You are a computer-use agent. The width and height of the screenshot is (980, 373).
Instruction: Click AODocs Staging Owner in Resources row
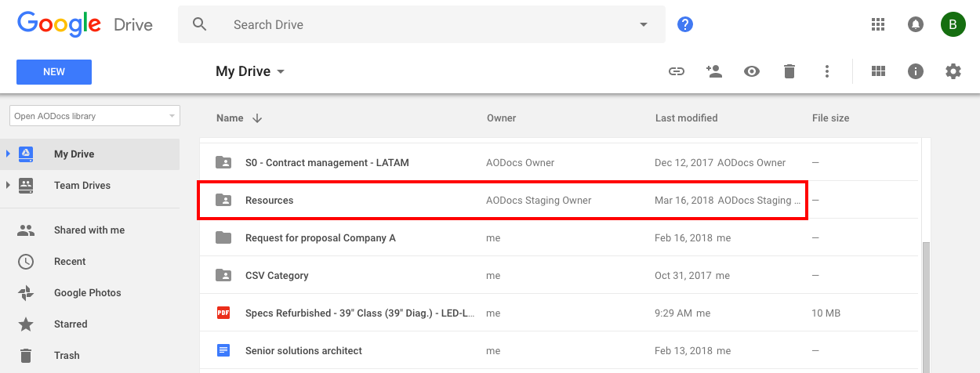pyautogui.click(x=539, y=201)
